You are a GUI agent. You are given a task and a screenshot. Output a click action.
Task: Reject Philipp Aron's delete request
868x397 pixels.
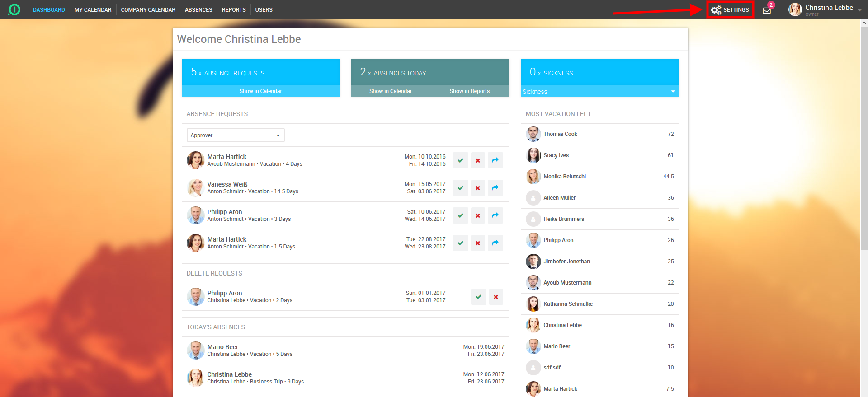pos(496,297)
